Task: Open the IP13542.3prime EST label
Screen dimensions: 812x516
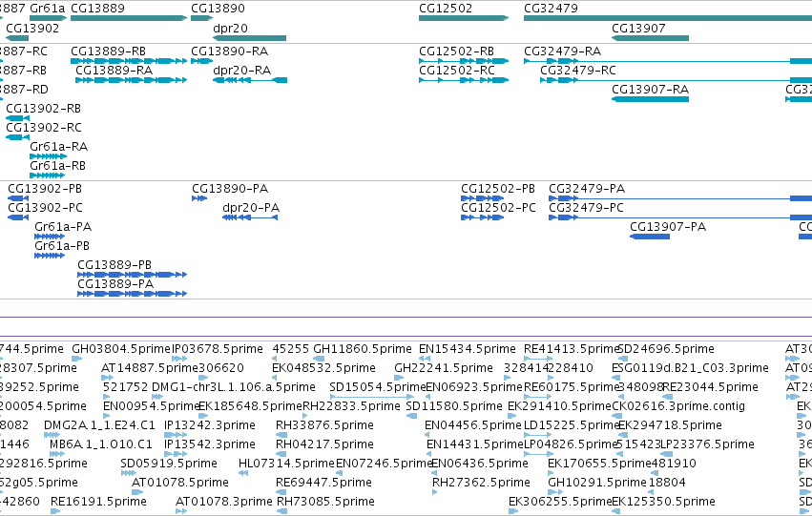Action: (210, 445)
